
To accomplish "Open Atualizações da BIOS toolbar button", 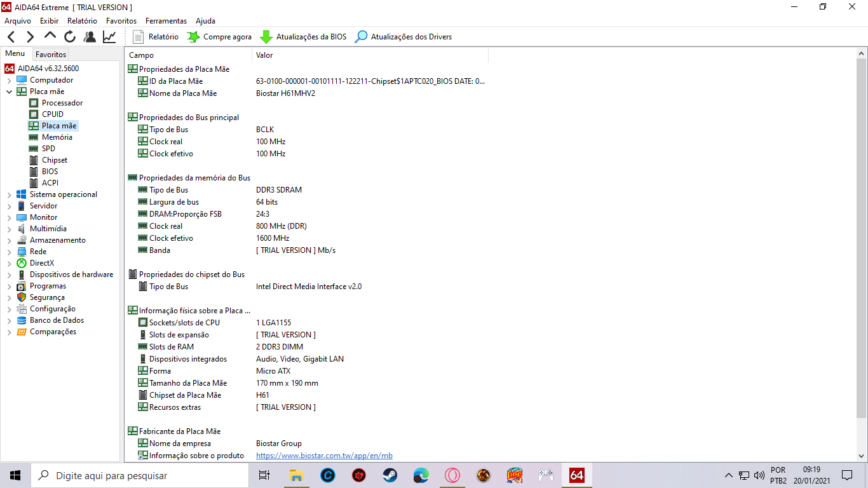I will coord(303,37).
